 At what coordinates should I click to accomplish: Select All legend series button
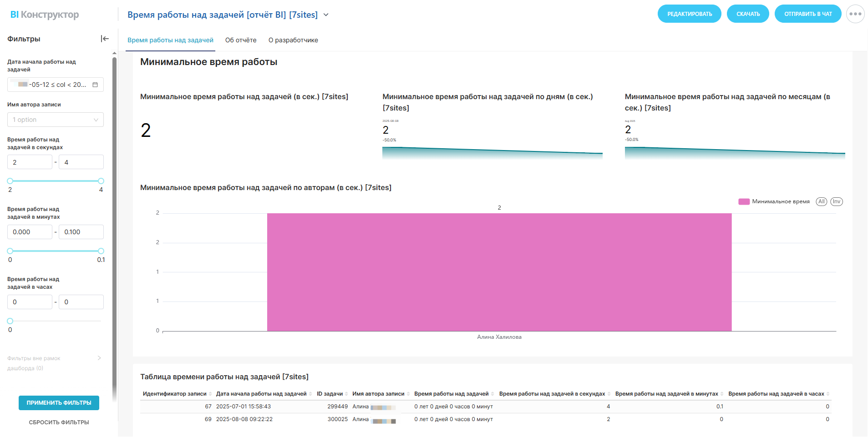821,201
